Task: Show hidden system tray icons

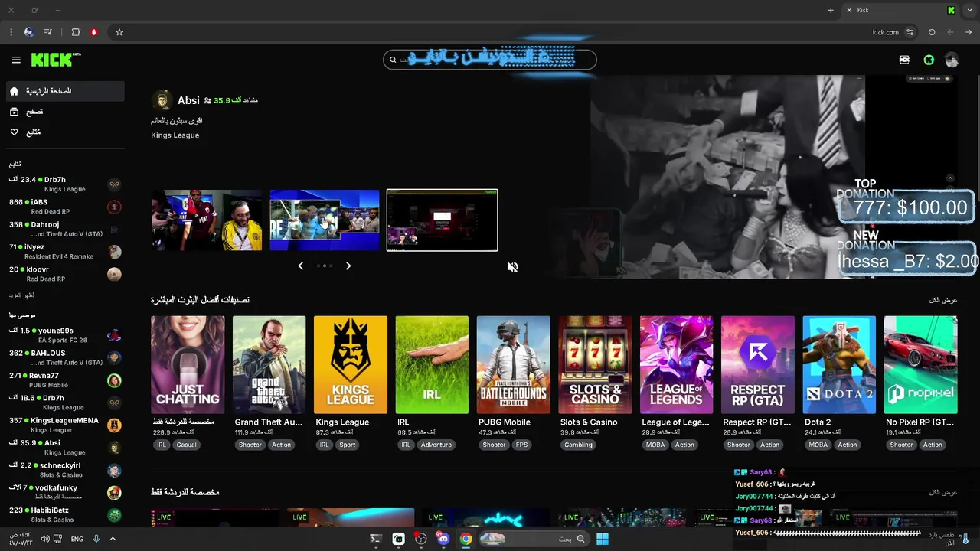Action: pos(113,539)
